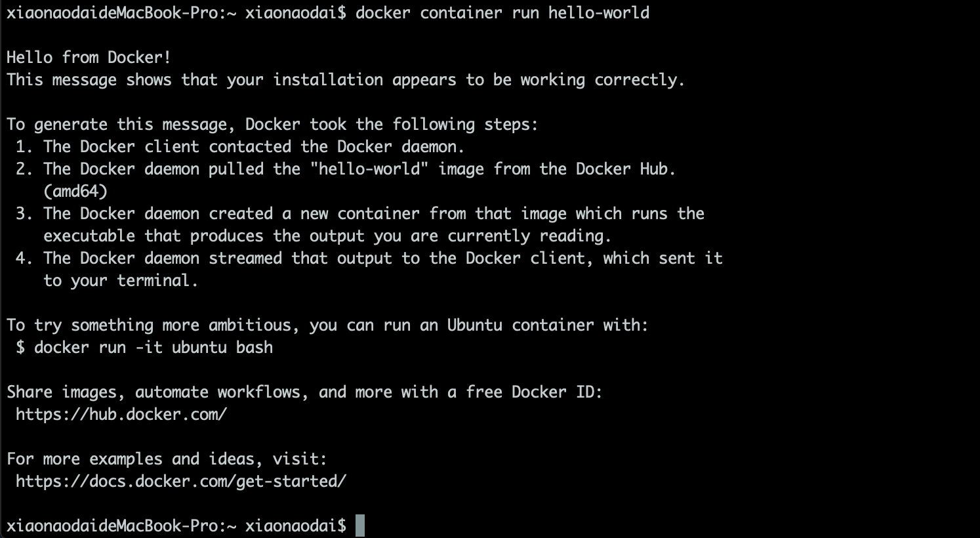Click the 'Hello from Docker!' line
The height and width of the screenshot is (538, 980).
(89, 58)
